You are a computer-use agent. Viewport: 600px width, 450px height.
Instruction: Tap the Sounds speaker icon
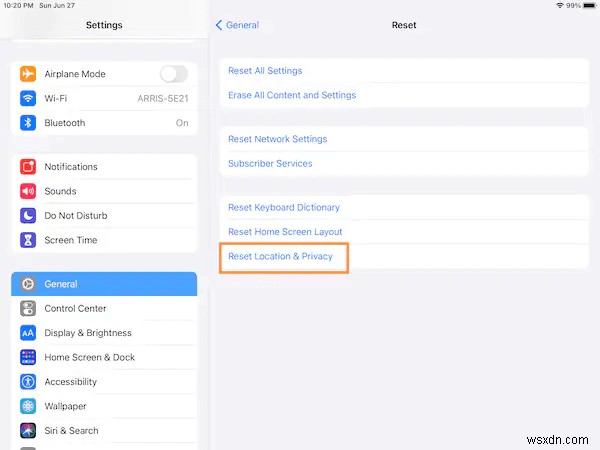28,191
